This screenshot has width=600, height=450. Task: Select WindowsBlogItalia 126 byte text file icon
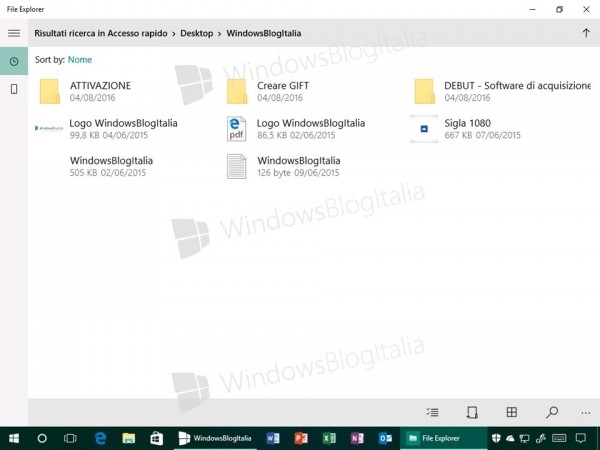(x=236, y=166)
